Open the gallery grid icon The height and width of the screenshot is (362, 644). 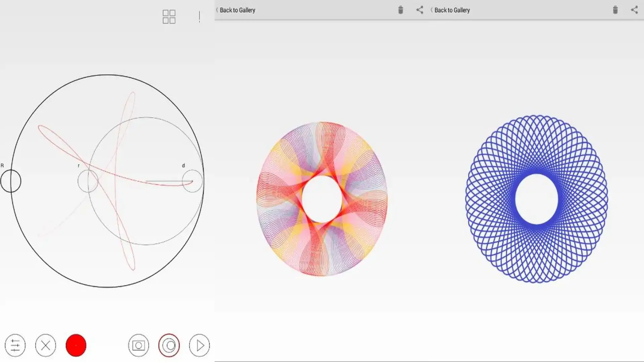[169, 17]
